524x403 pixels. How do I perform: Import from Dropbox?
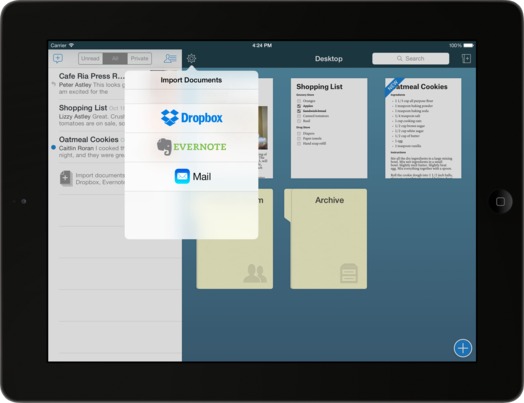191,118
